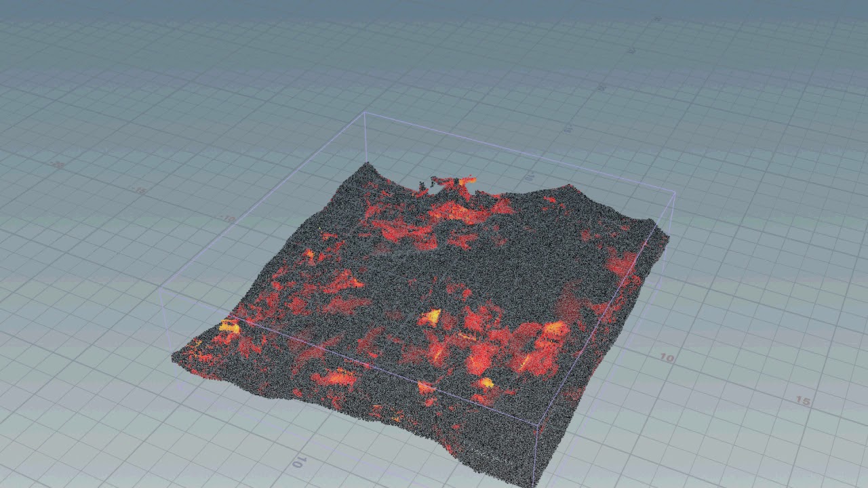Click the grid axis label "15"
This screenshot has width=868, height=488.
tap(802, 401)
